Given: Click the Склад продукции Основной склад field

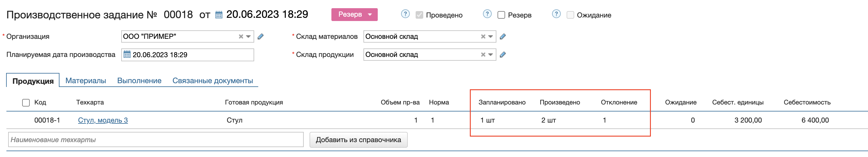Looking at the screenshot, I should (x=430, y=55).
